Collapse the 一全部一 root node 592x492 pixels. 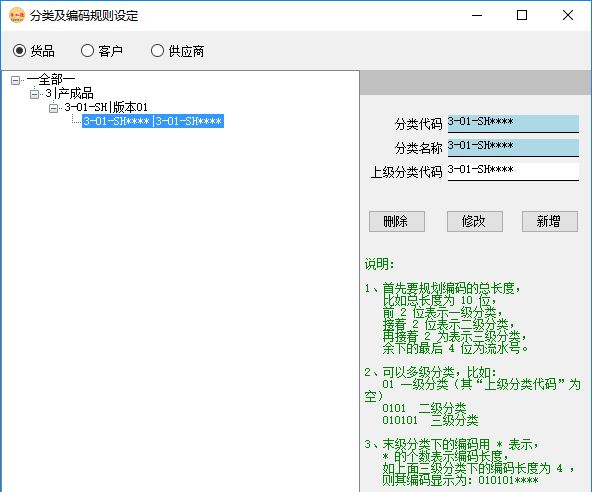(x=15, y=80)
